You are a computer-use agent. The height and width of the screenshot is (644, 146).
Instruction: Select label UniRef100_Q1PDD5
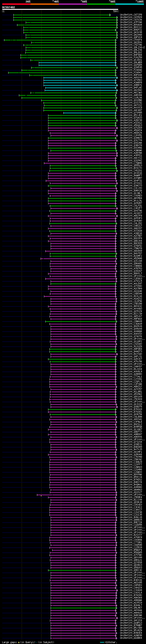click(131, 65)
